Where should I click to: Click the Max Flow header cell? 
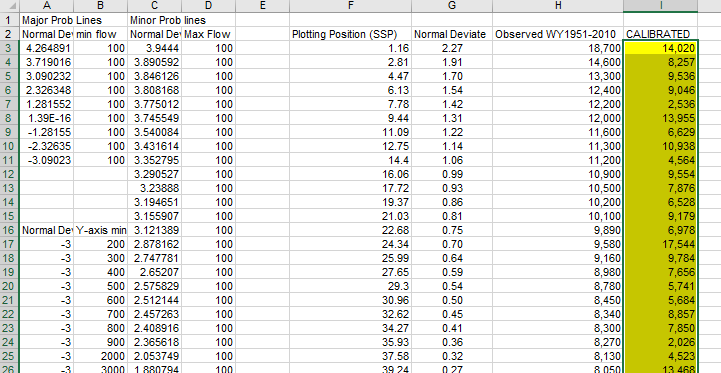pos(209,34)
